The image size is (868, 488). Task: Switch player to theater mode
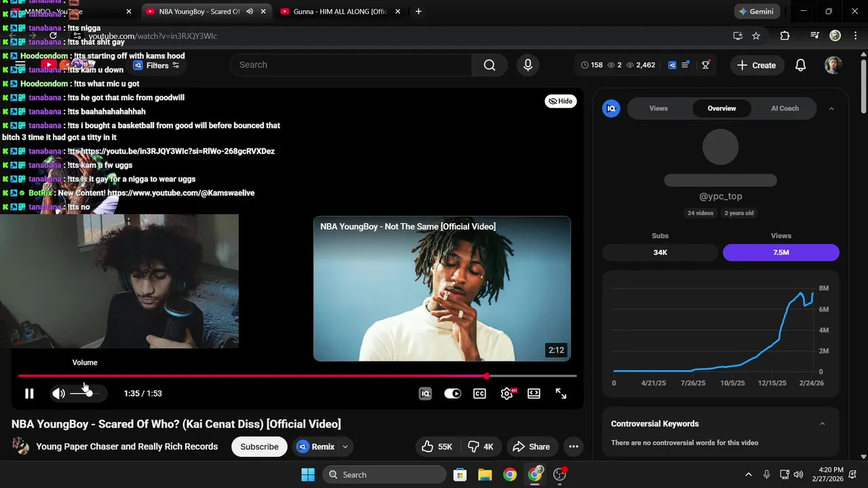[534, 394]
